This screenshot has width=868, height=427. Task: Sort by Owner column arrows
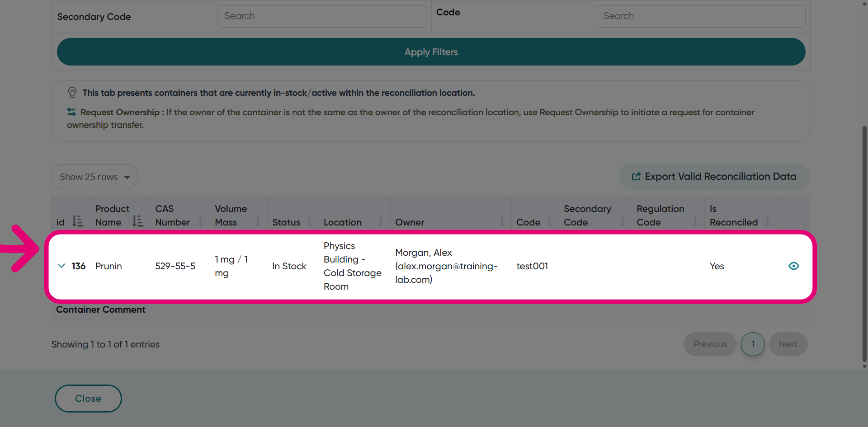click(502, 221)
